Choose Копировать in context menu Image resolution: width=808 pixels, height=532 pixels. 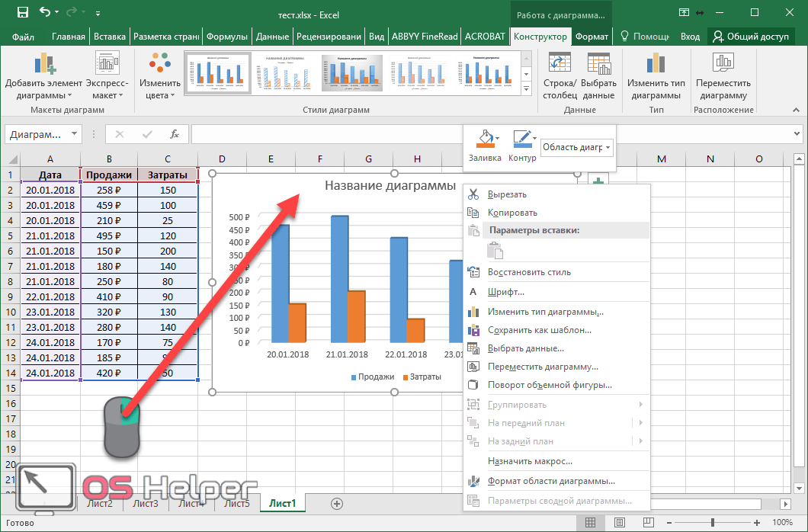512,213
